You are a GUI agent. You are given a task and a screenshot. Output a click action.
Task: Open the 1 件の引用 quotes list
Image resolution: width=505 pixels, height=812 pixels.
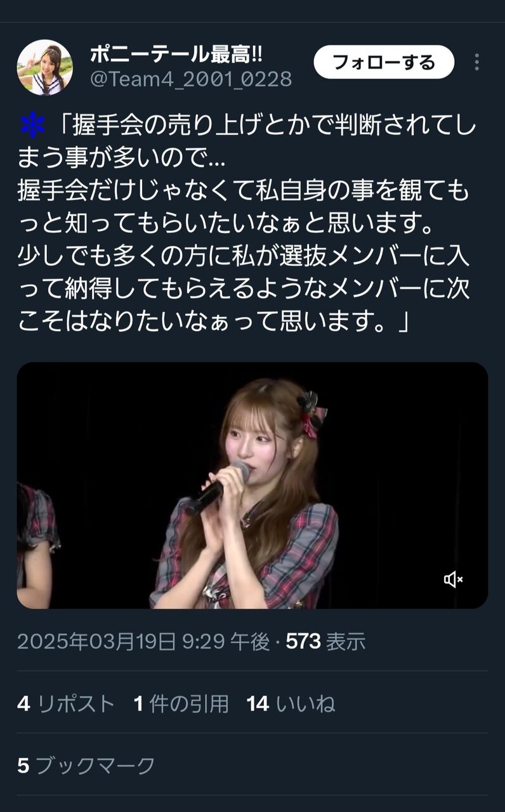click(181, 704)
